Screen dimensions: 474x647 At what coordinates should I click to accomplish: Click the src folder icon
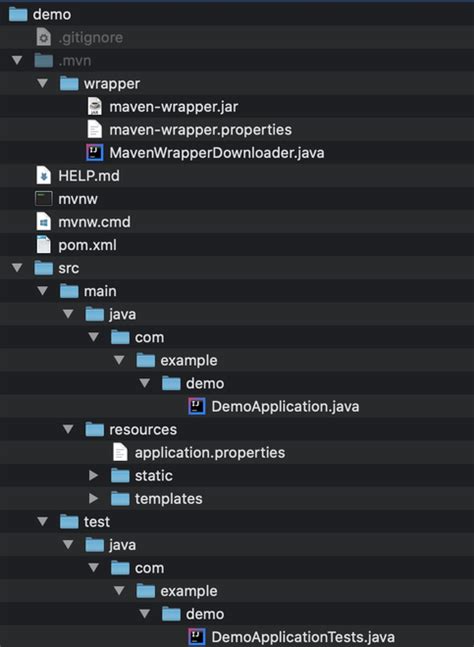pos(44,268)
